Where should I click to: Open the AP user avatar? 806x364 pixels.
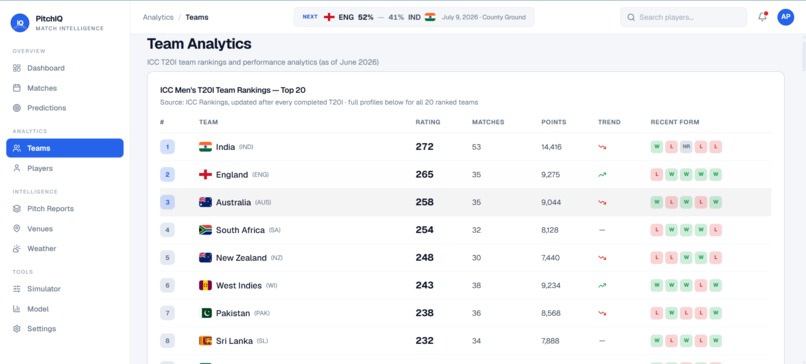[x=785, y=17]
